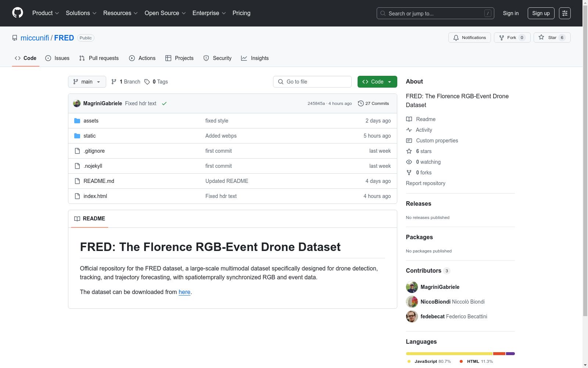Click the commit history clock icon
The height and width of the screenshot is (368, 588).
pyautogui.click(x=361, y=103)
